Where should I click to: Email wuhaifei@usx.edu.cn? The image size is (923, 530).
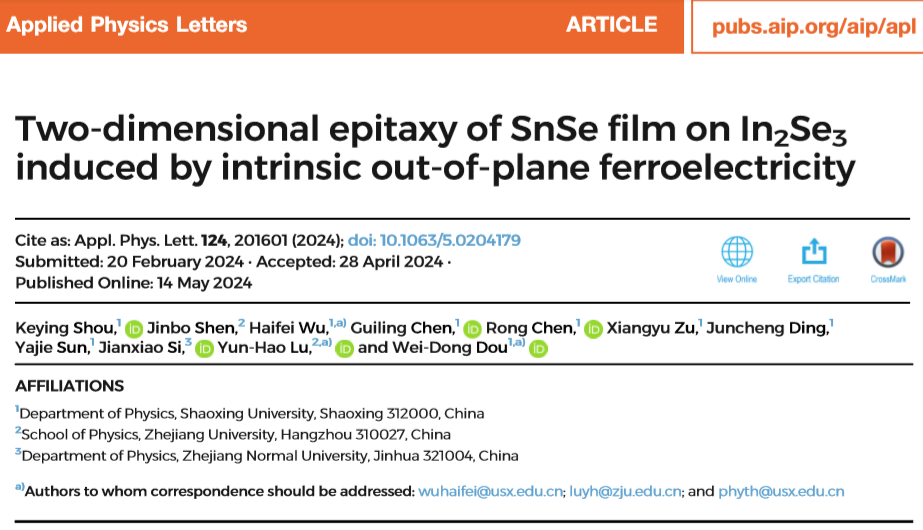(490, 491)
